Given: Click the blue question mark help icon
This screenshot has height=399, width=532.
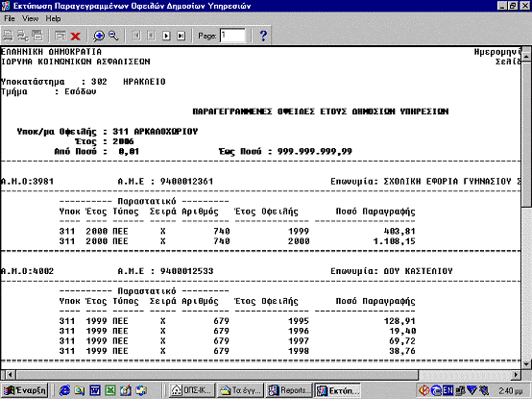Looking at the screenshot, I should [x=263, y=36].
